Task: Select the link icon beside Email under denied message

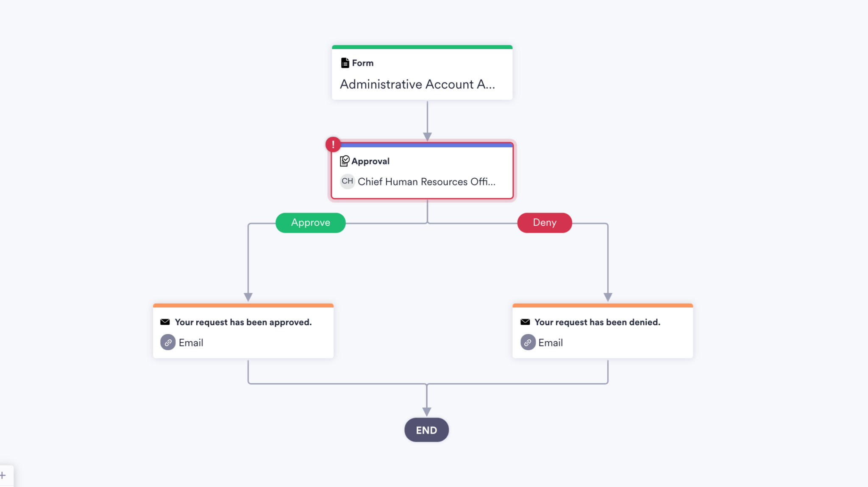Action: point(528,342)
